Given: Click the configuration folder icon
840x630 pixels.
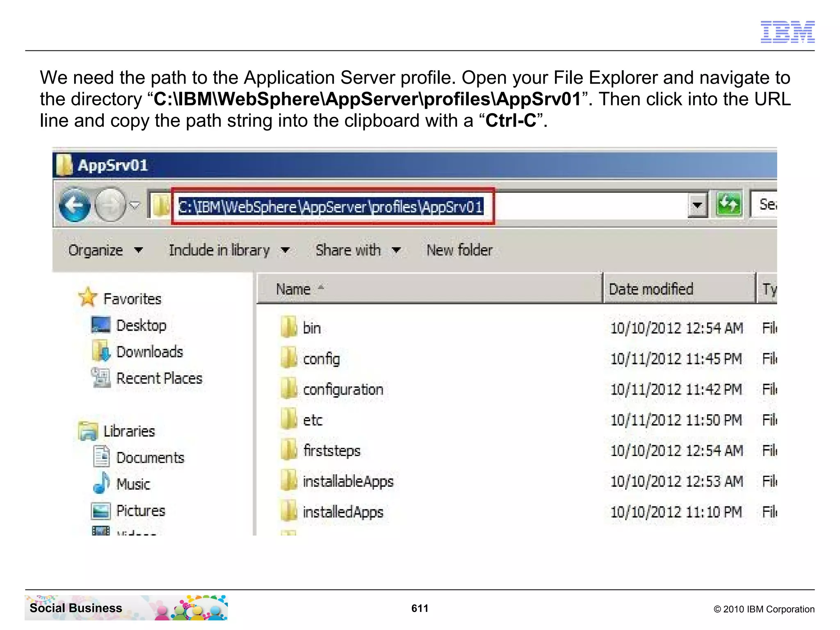Looking at the screenshot, I should point(289,388).
